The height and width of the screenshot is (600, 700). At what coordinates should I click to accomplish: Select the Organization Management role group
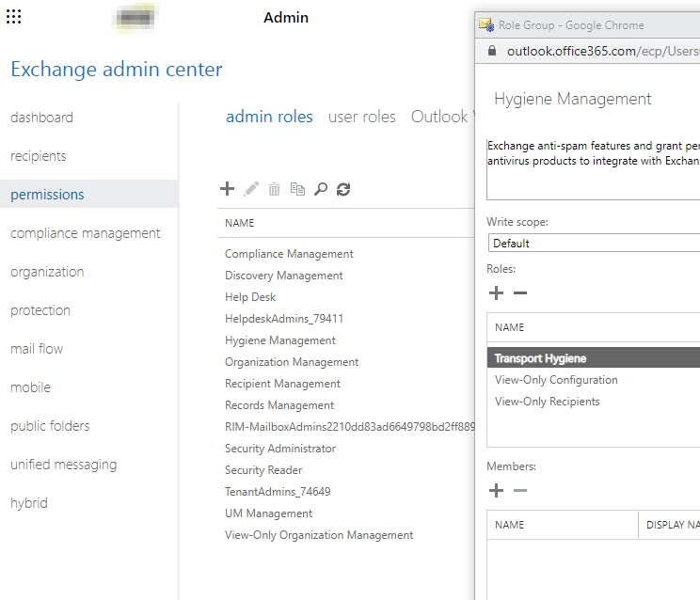(x=292, y=362)
